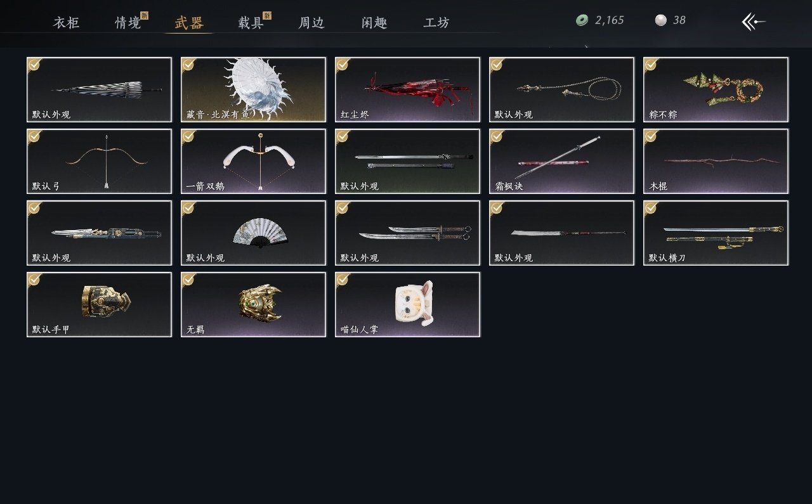Open the 工坊 tab
Viewport: 812px width, 504px height.
(x=436, y=23)
